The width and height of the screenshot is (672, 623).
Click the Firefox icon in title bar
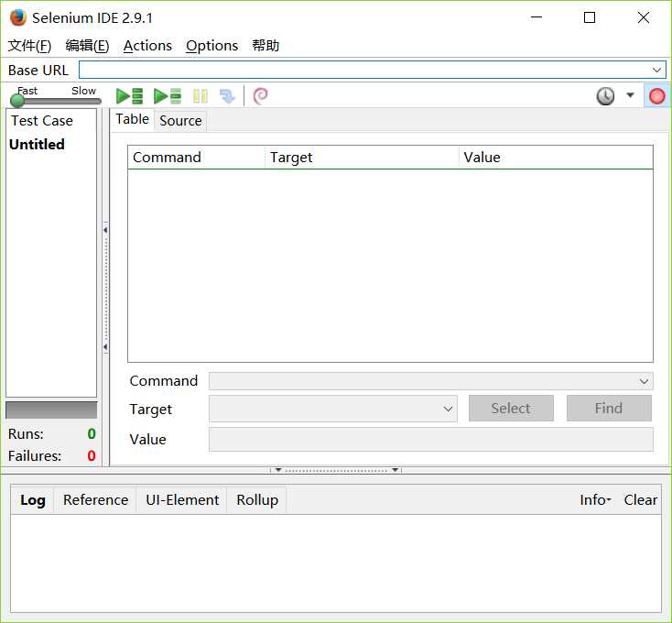click(x=18, y=17)
